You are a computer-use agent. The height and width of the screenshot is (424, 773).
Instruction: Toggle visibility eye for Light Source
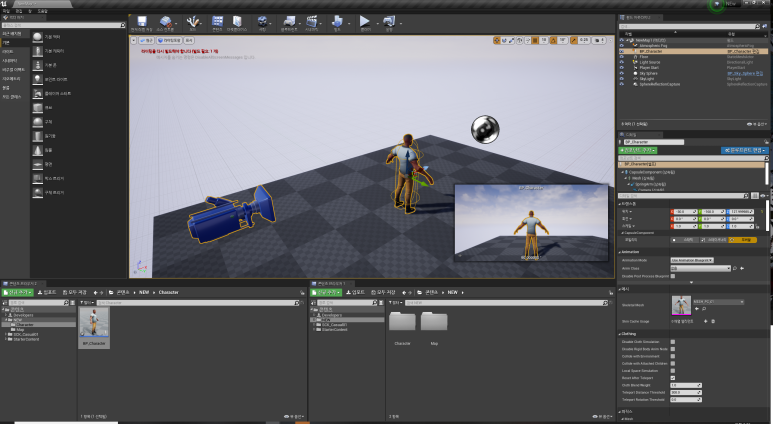point(622,62)
